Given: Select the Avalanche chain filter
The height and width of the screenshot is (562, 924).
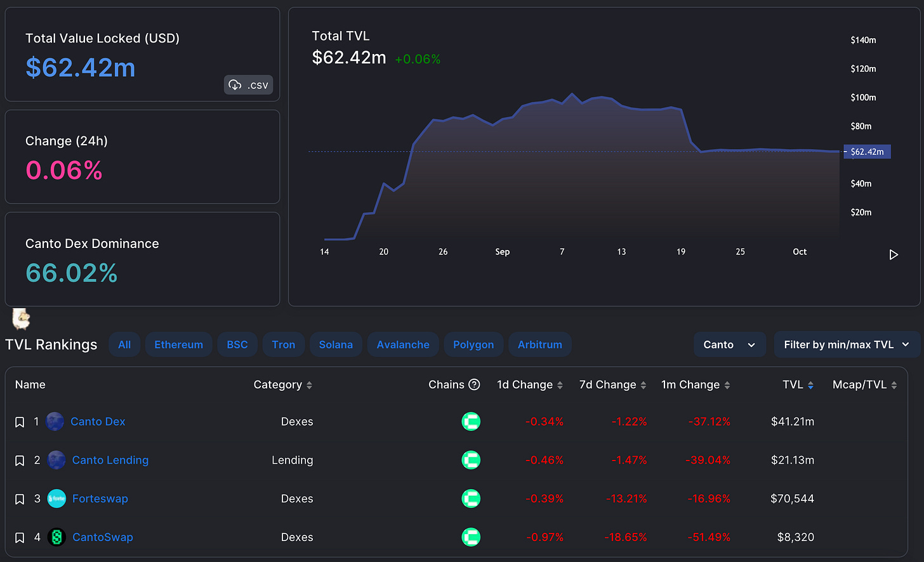Looking at the screenshot, I should point(403,344).
